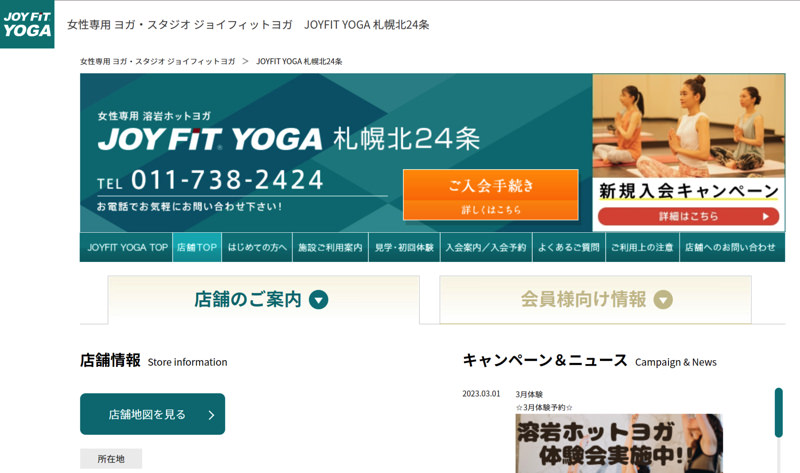Select JOYFIT YOGA TOP in navigation bar
Viewport: 800px width, 473px height.
[x=127, y=247]
